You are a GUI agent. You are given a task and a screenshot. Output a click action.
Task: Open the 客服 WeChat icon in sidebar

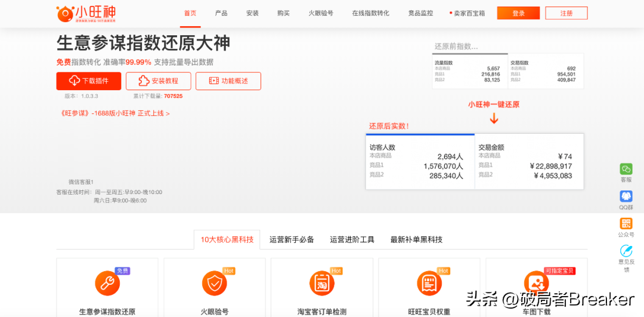626,169
